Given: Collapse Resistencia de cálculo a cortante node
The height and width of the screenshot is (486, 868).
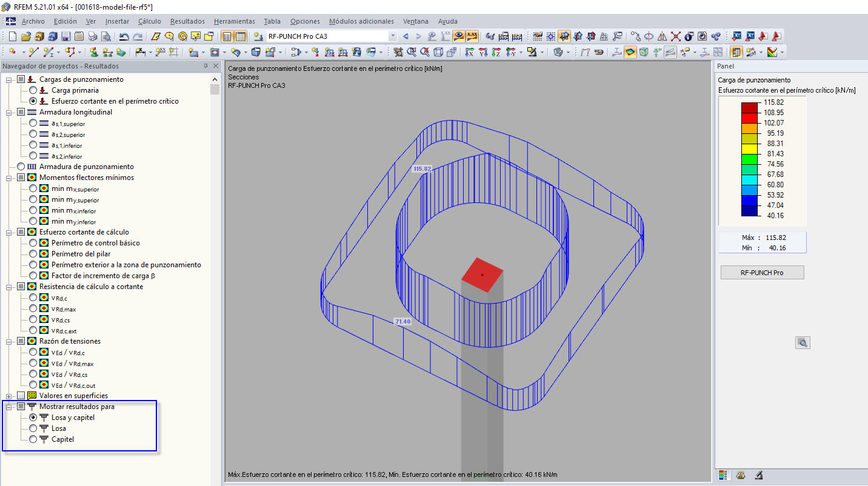Looking at the screenshot, I should point(9,287).
